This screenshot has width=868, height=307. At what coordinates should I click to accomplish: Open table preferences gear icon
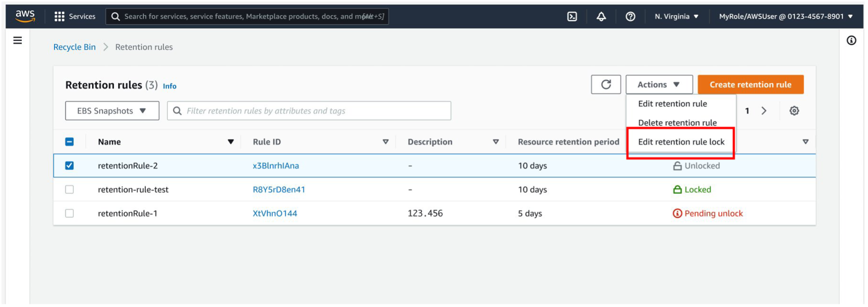[x=794, y=111]
